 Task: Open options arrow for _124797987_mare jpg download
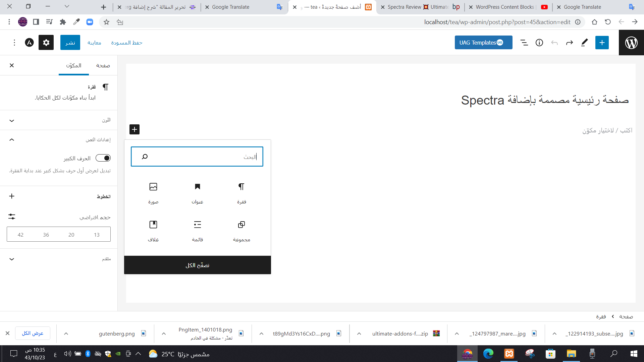[x=457, y=334]
